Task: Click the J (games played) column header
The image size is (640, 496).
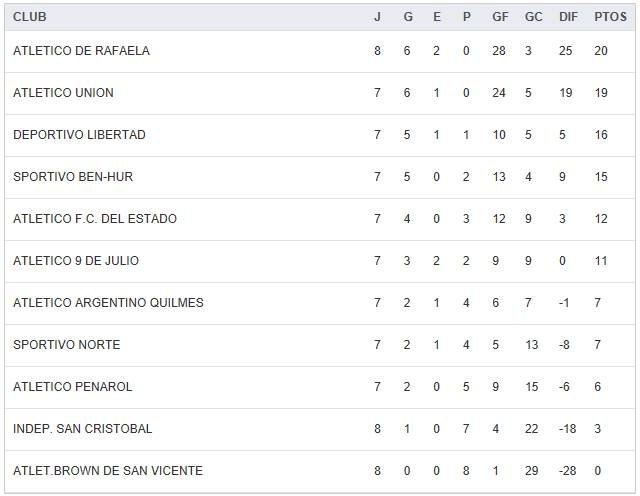Action: point(377,17)
